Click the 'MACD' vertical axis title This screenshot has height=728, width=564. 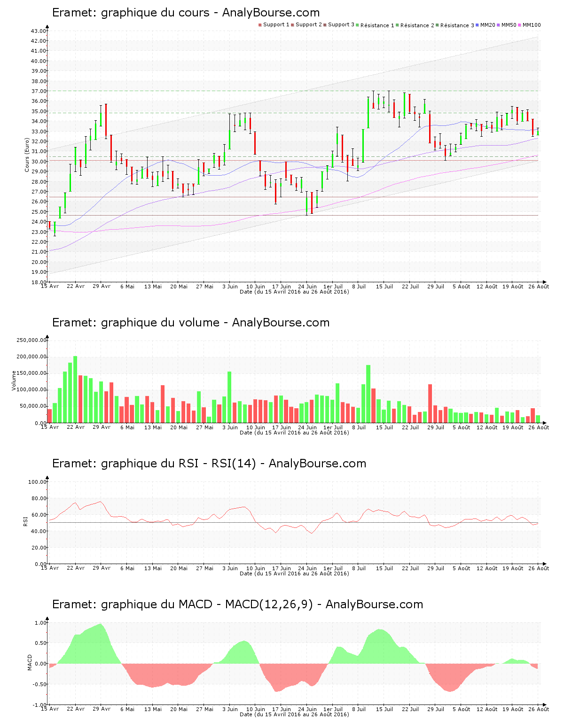tap(30, 662)
